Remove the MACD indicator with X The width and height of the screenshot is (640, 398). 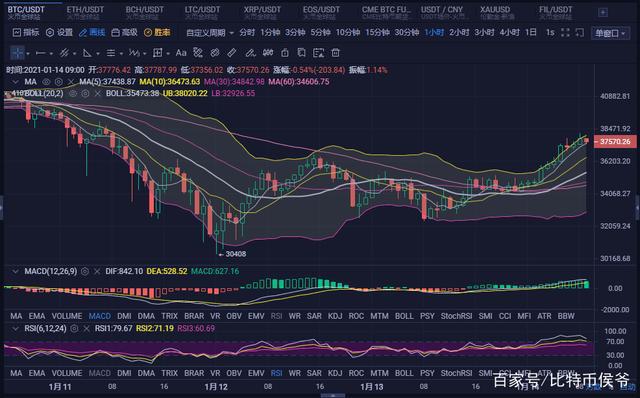(97, 271)
